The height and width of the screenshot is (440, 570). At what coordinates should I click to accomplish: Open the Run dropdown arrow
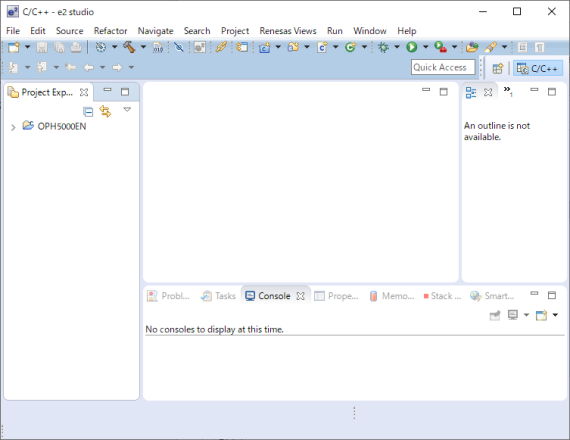[x=426, y=47]
